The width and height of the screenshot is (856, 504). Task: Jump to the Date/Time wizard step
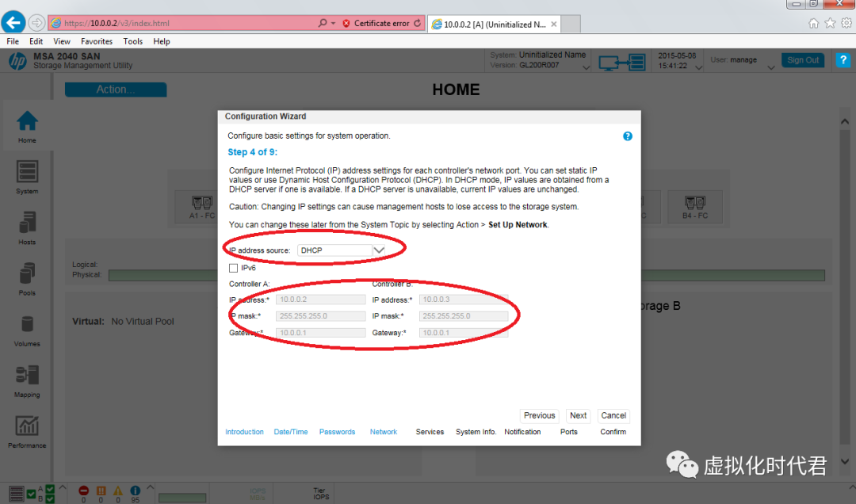(291, 432)
